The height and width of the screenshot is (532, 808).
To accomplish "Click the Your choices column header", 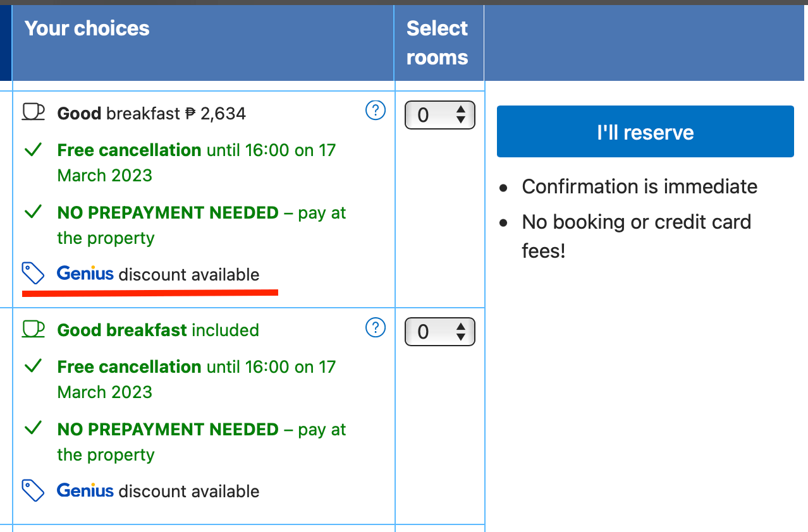I will point(87,28).
